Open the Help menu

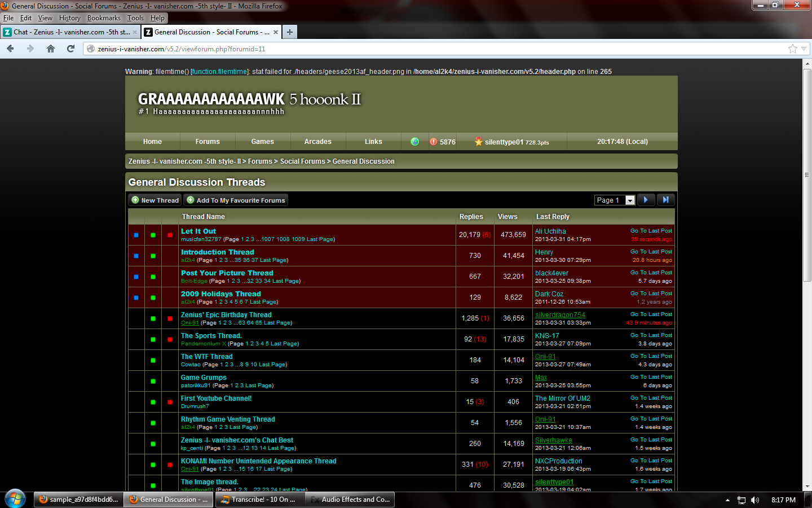coord(157,18)
